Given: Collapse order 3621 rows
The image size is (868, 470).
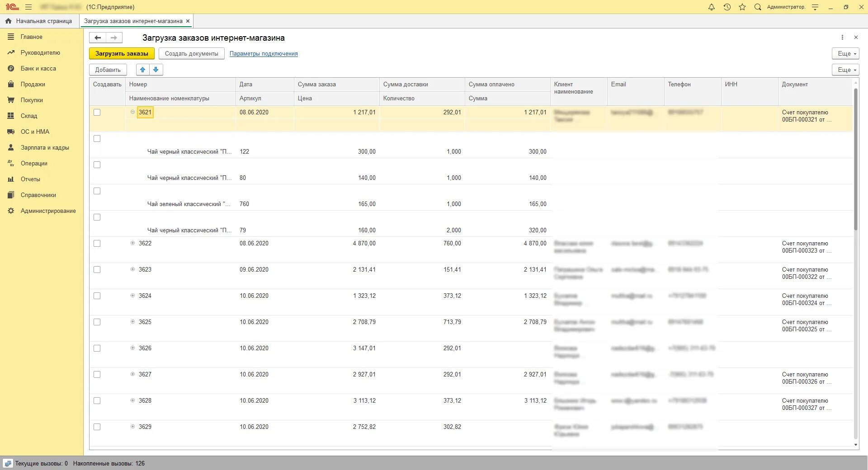Looking at the screenshot, I should point(132,112).
